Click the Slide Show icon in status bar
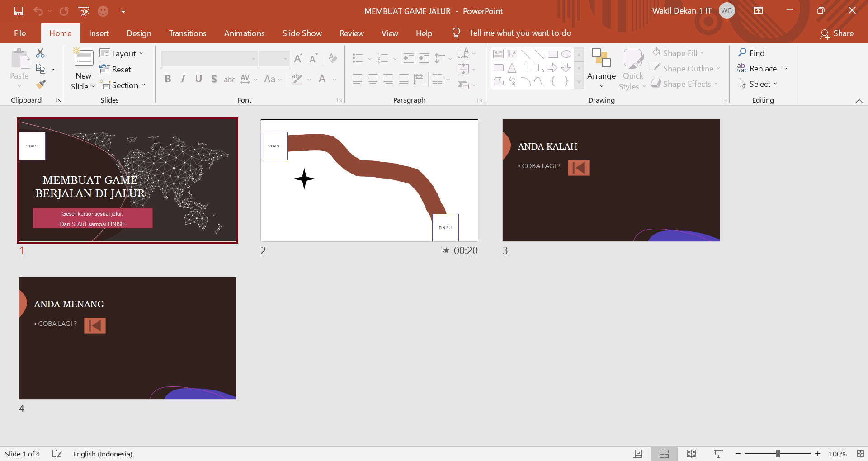868x461 pixels. 718,454
